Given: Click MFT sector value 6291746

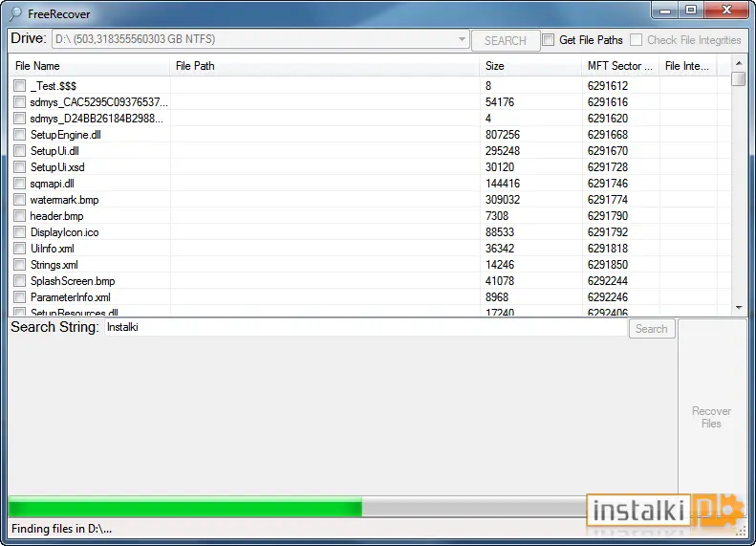Looking at the screenshot, I should coord(608,184).
